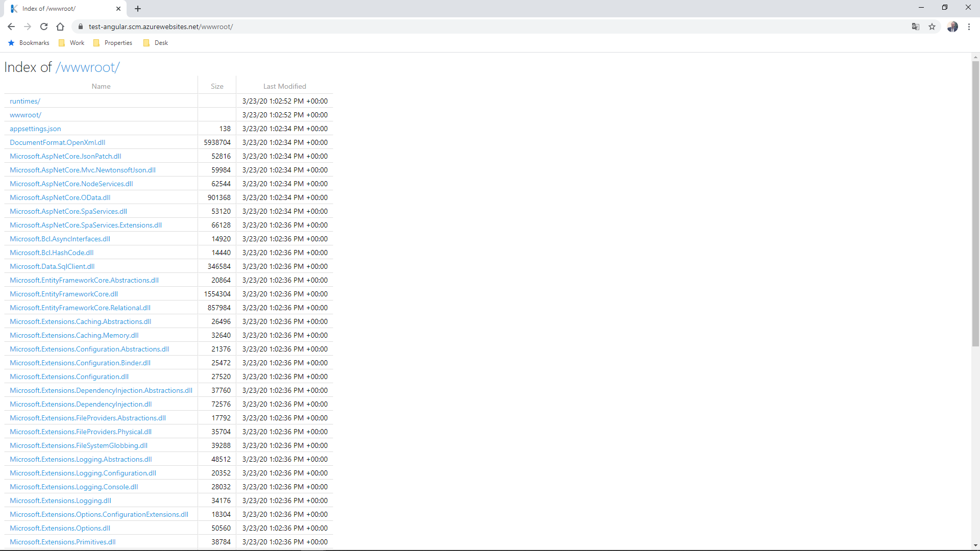Open the wwwroot/ directory link
Viewport: 980px width, 551px height.
[x=26, y=115]
